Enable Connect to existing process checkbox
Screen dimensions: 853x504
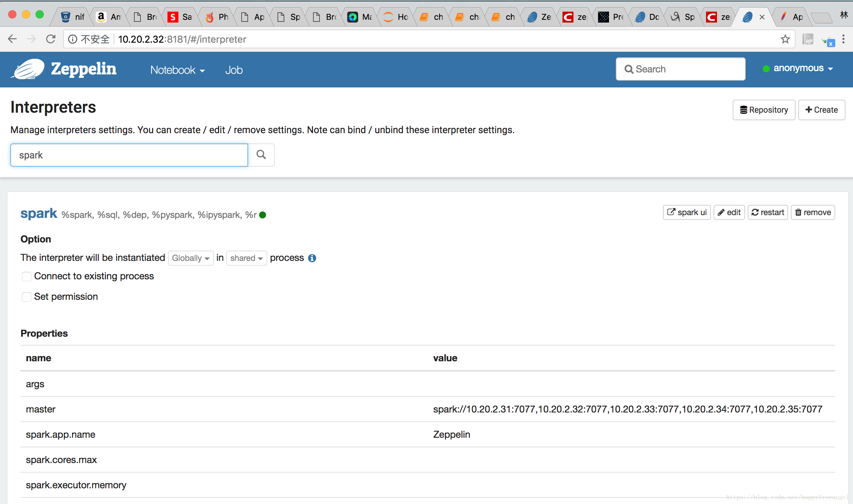[x=26, y=276]
